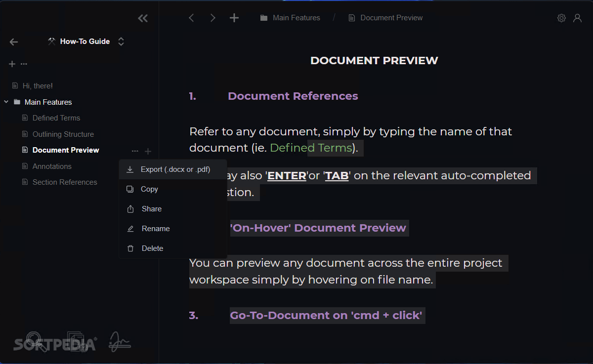Screen dimensions: 593x364
Task: Collapse the Main Features folder
Action: (6, 102)
